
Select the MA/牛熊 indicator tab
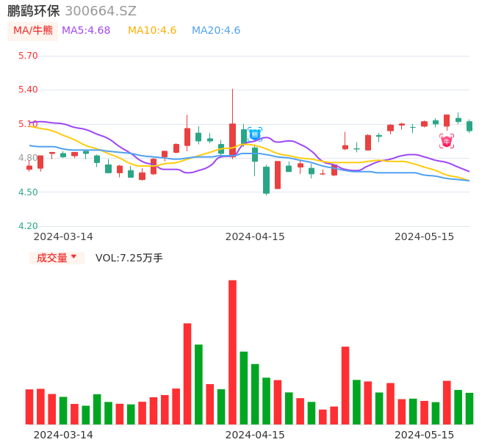tap(33, 31)
